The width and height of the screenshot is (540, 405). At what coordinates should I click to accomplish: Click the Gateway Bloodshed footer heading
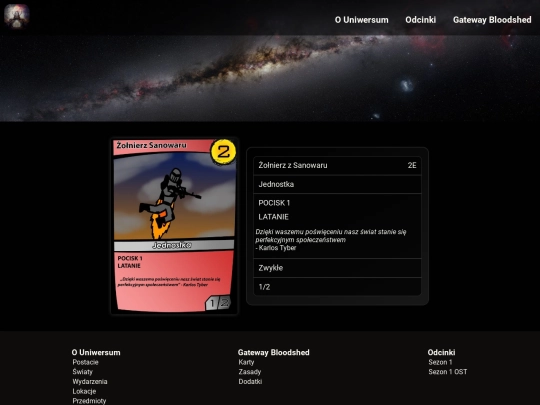273,353
